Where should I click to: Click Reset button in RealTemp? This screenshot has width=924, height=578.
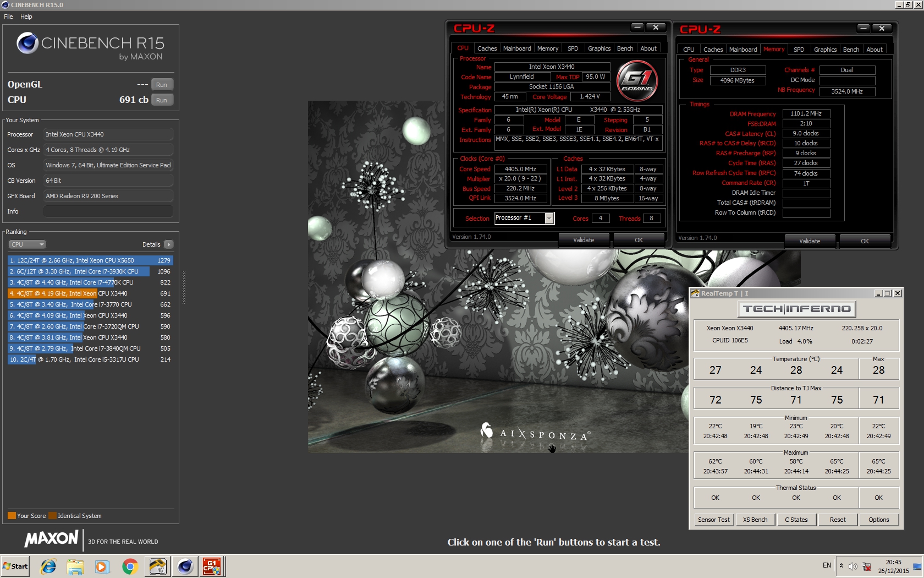[838, 520]
